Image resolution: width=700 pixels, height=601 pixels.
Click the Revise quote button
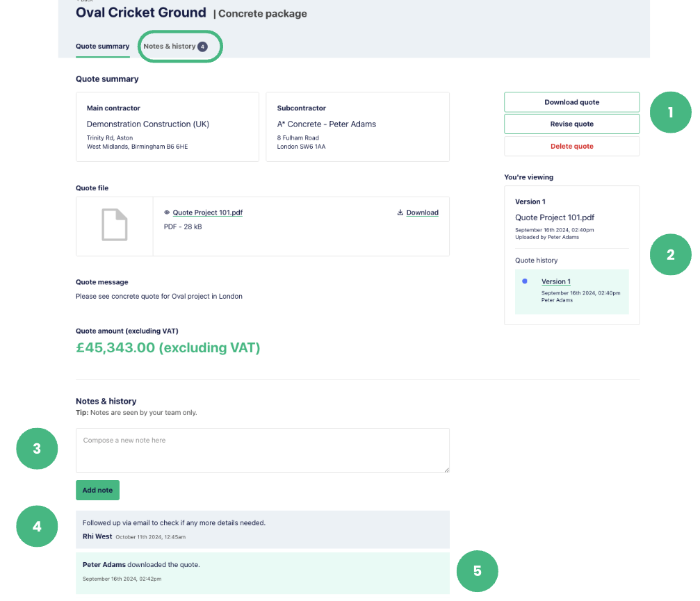[571, 124]
